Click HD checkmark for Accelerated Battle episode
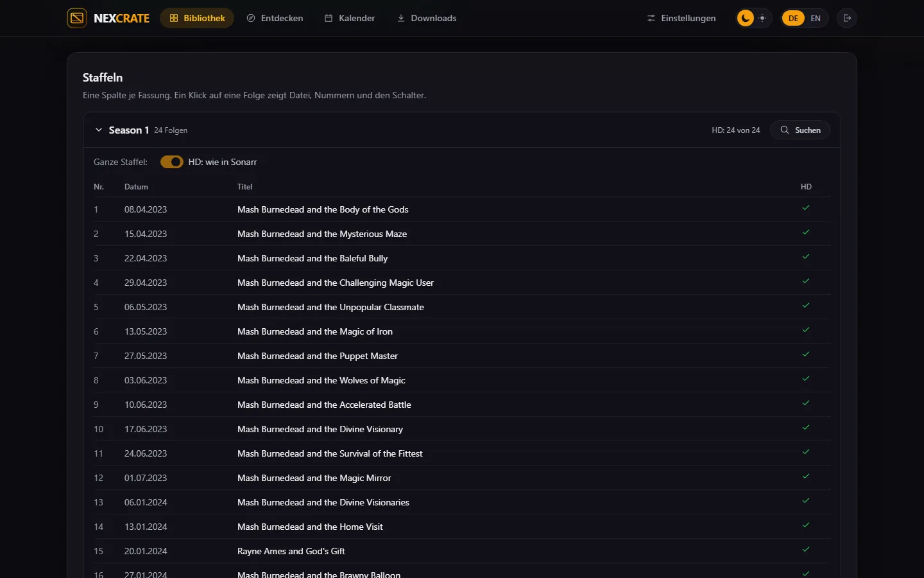This screenshot has height=578, width=924. 806,403
